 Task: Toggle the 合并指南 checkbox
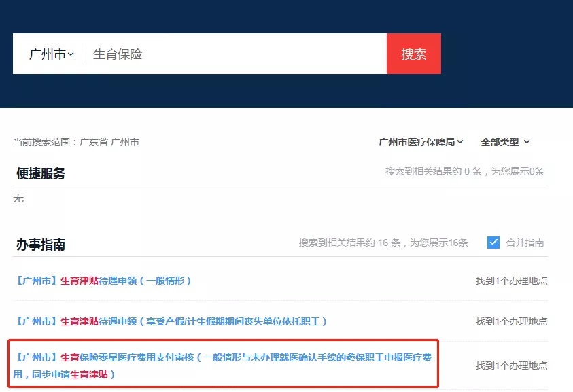493,243
